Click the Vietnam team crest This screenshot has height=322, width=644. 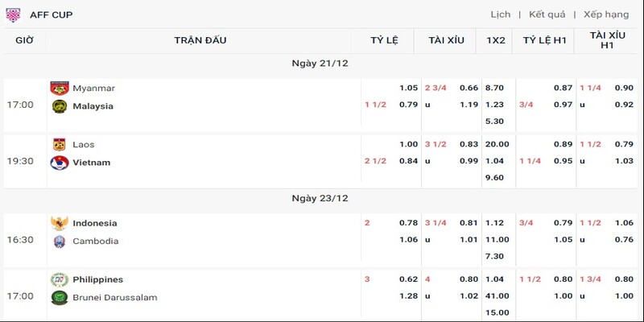coord(60,163)
